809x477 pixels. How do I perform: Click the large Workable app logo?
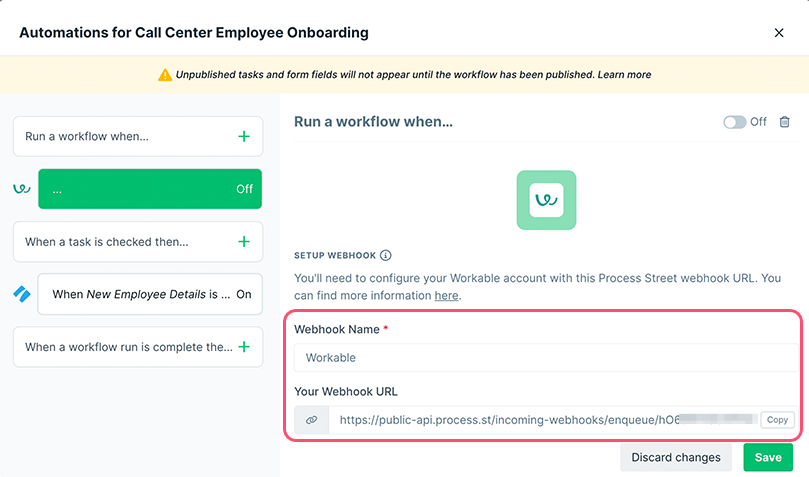546,200
